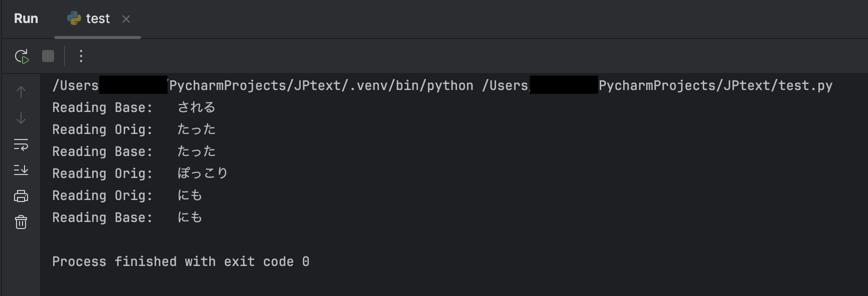Click the last 'Reading Base: にも' line
Screen dimensions: 868x296
tap(127, 218)
